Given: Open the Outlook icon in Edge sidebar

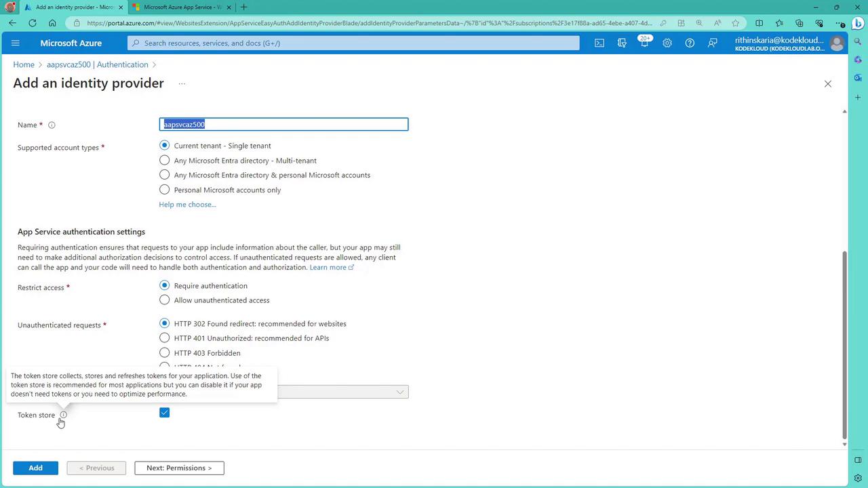Looking at the screenshot, I should (858, 78).
